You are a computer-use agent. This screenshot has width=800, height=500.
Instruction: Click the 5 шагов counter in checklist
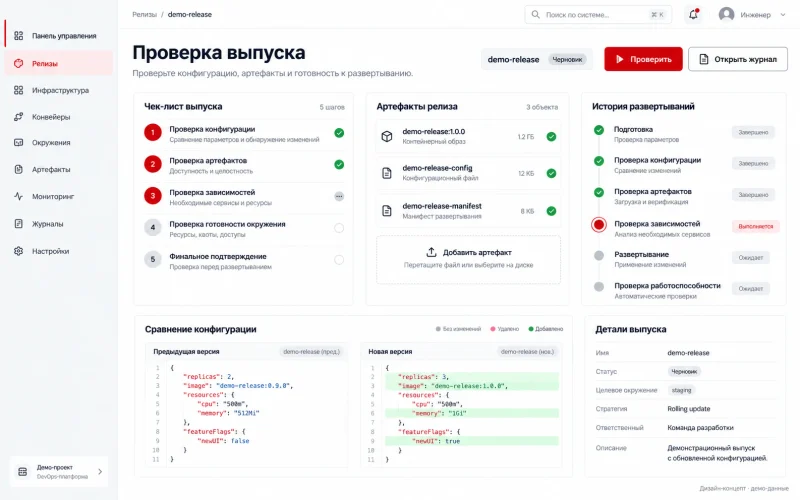332,107
